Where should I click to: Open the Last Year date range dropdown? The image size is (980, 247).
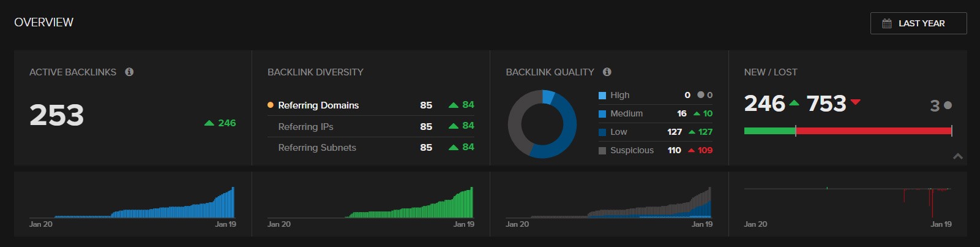pyautogui.click(x=918, y=23)
